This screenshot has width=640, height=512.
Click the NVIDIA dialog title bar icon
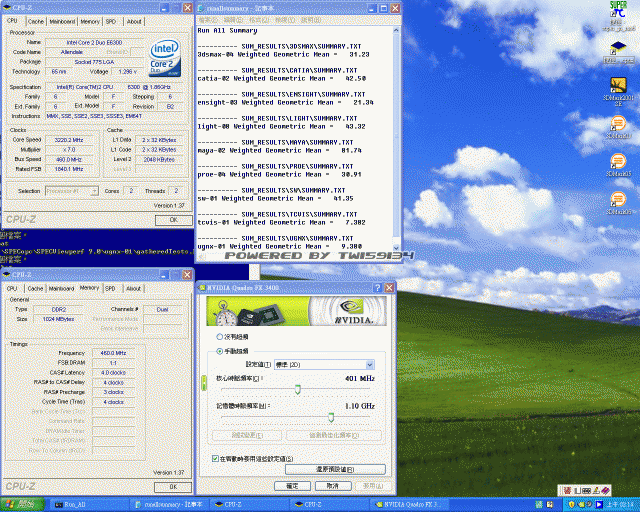coord(202,288)
